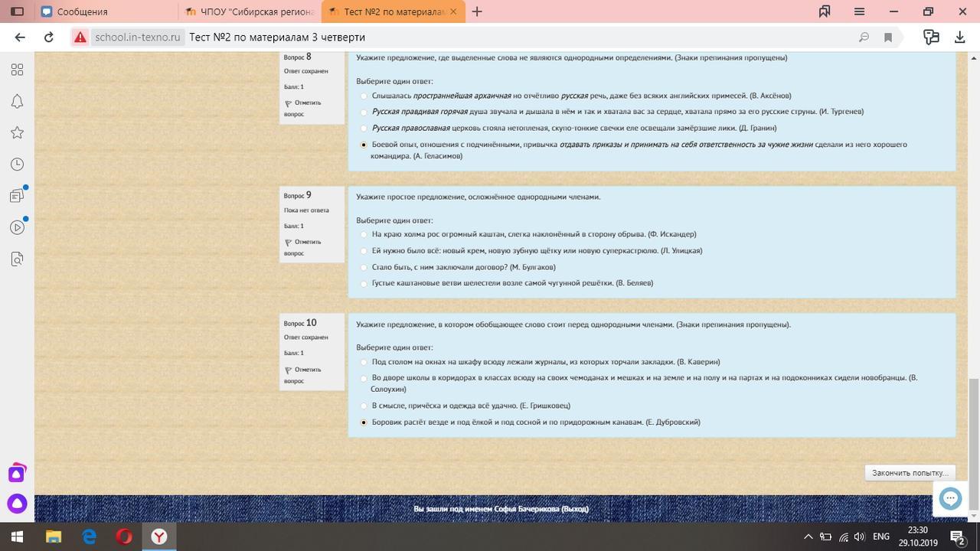Launch the purple assistant icon above Alice
The height and width of the screenshot is (551, 980).
[x=17, y=473]
